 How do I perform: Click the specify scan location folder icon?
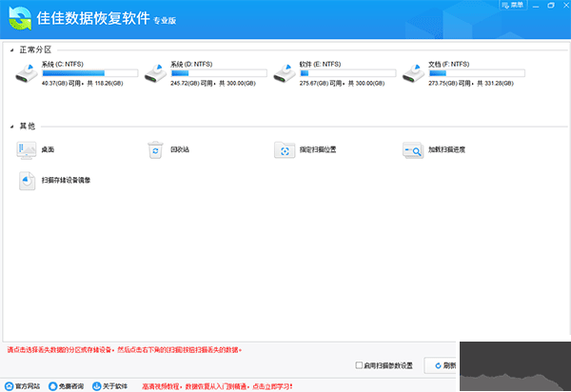click(x=285, y=150)
